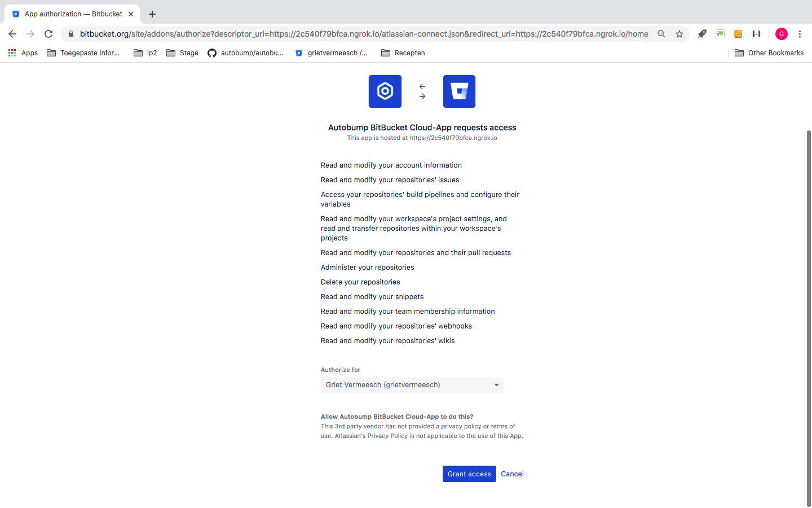The width and height of the screenshot is (812, 508).
Task: Click the browser Back arrow
Action: [12, 34]
